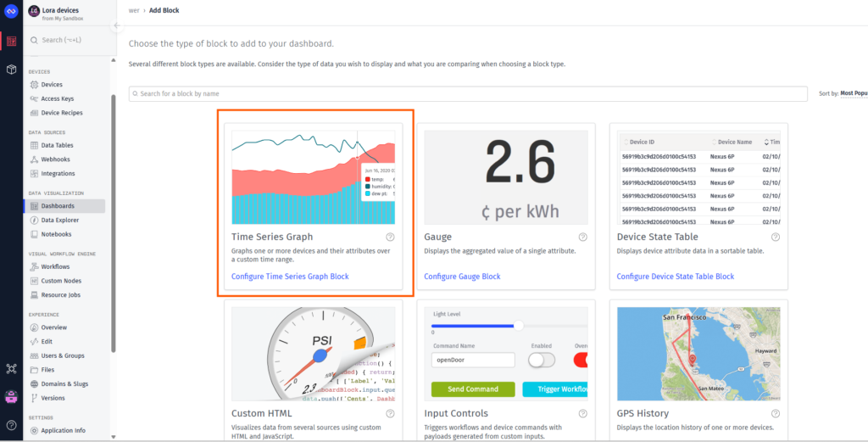Click Configure Time Series Graph Block link
This screenshot has width=868, height=442.
(x=290, y=277)
